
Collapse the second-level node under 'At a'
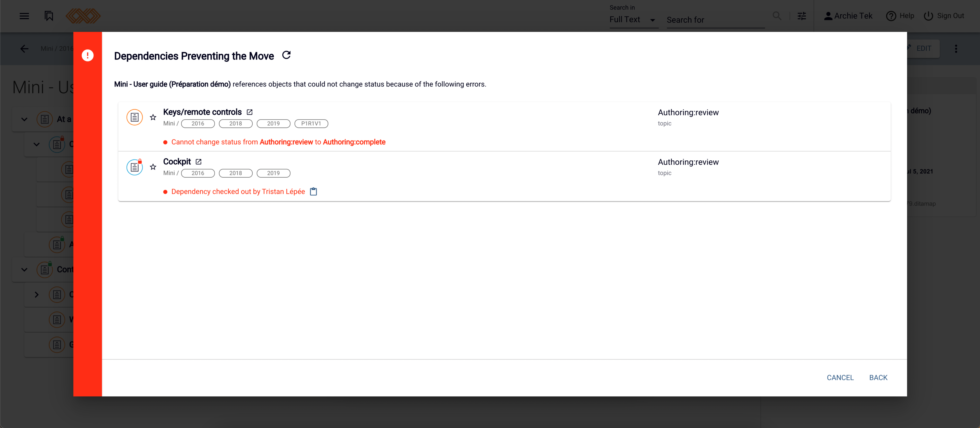[36, 144]
